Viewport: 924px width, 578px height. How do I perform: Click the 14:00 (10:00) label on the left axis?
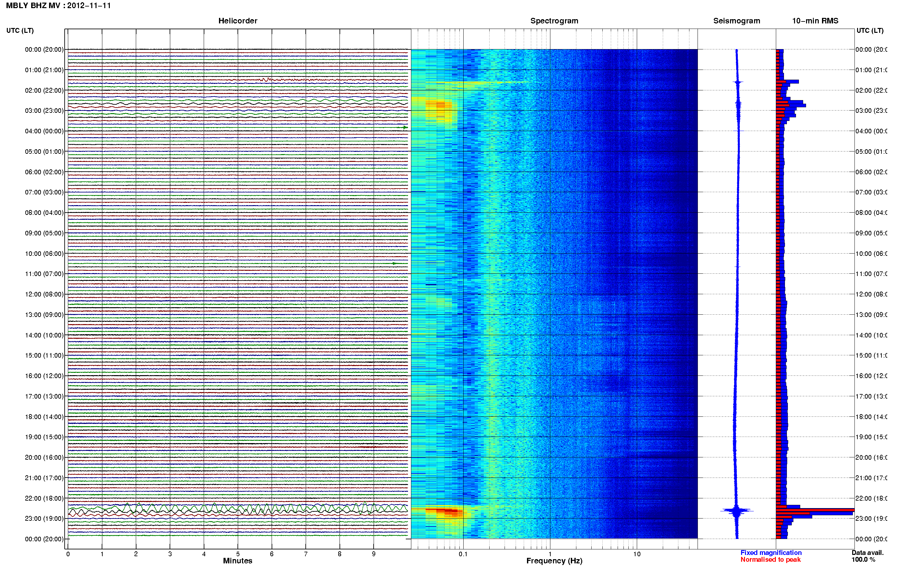[44, 335]
